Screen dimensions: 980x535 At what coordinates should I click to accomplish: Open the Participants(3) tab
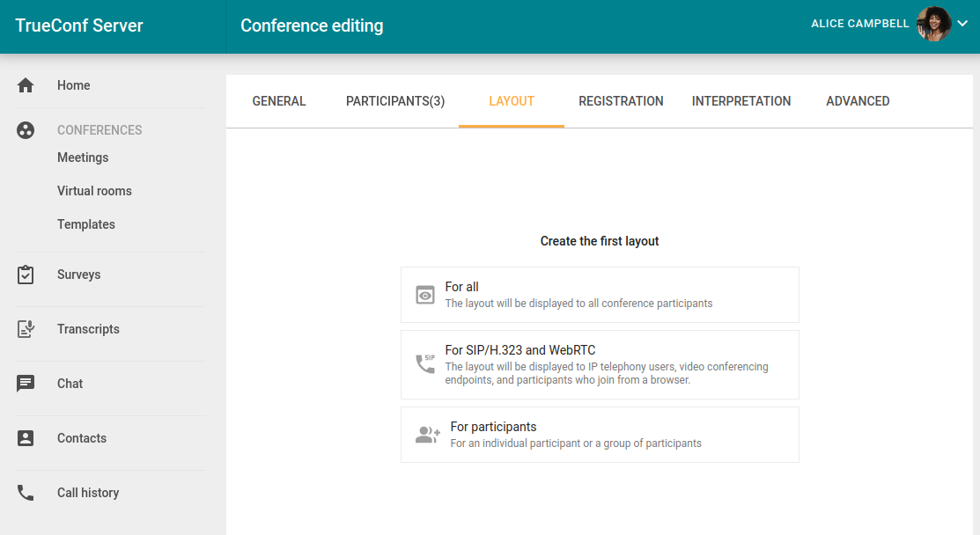[x=395, y=101]
